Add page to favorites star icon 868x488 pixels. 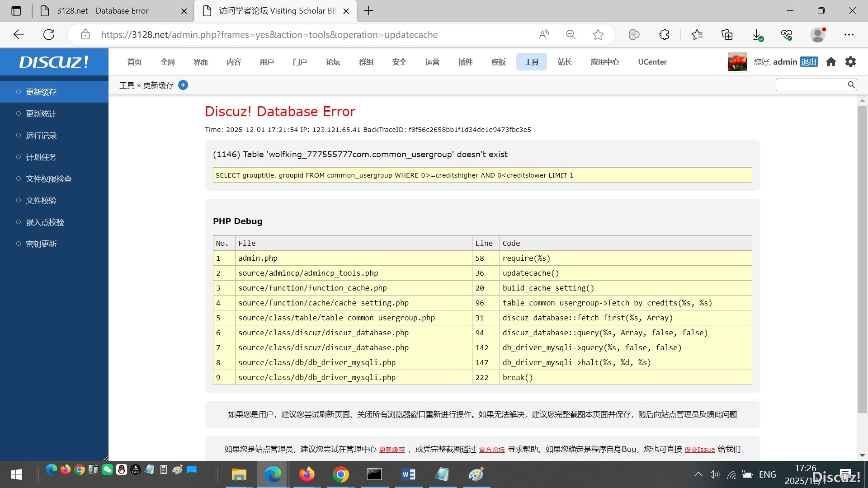[x=598, y=35]
